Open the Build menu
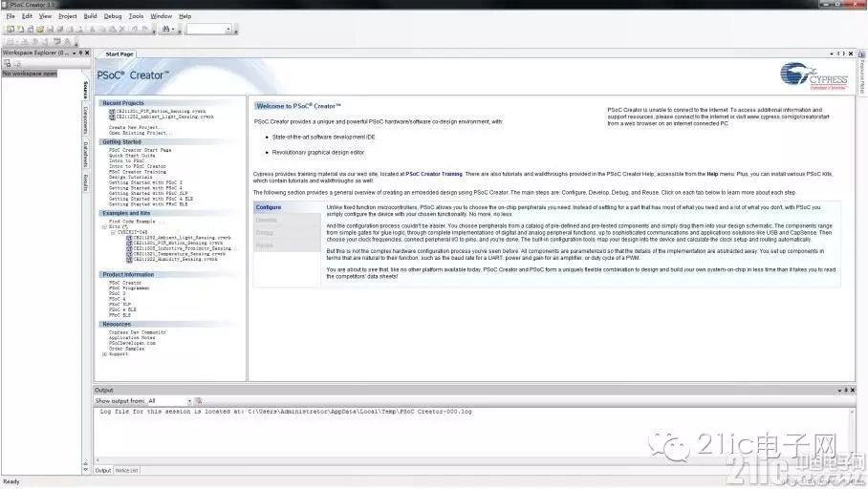Image resolution: width=868 pixels, height=489 pixels. pyautogui.click(x=90, y=16)
